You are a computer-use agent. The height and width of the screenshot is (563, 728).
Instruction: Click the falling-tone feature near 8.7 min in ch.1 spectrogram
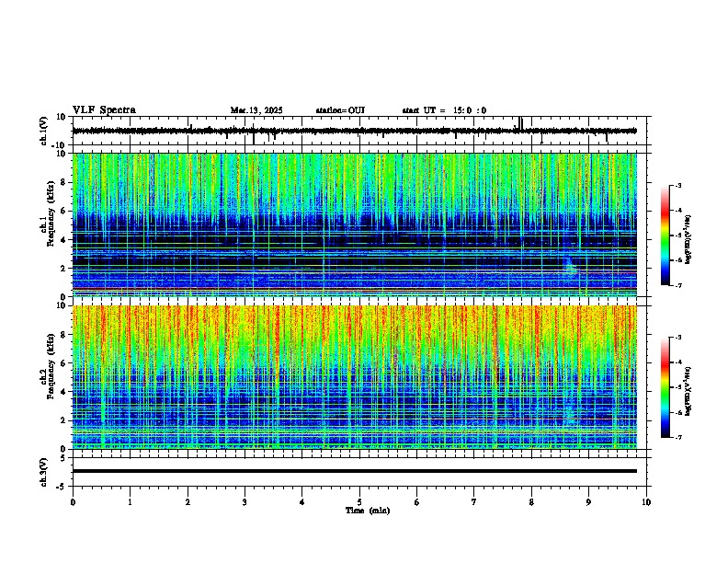571,268
